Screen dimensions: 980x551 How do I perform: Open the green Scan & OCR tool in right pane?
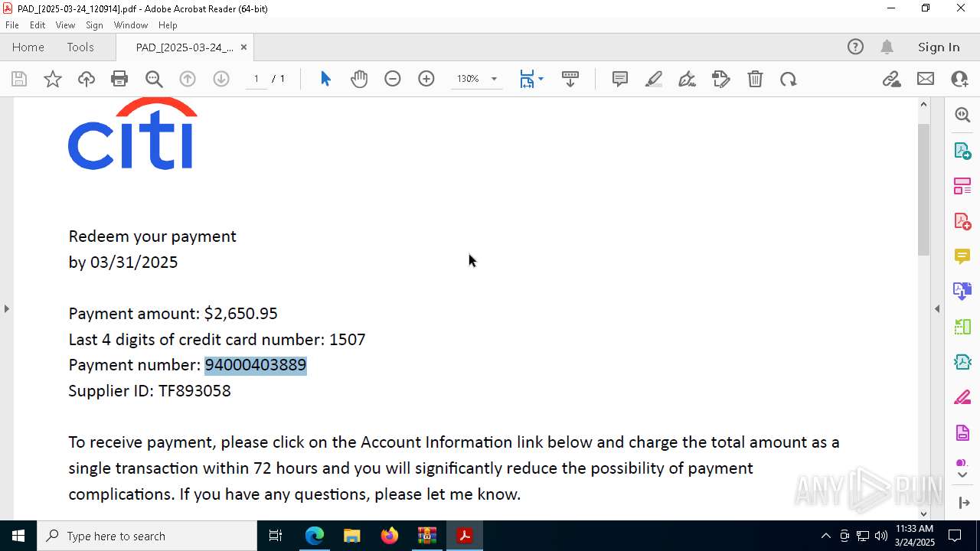point(962,327)
